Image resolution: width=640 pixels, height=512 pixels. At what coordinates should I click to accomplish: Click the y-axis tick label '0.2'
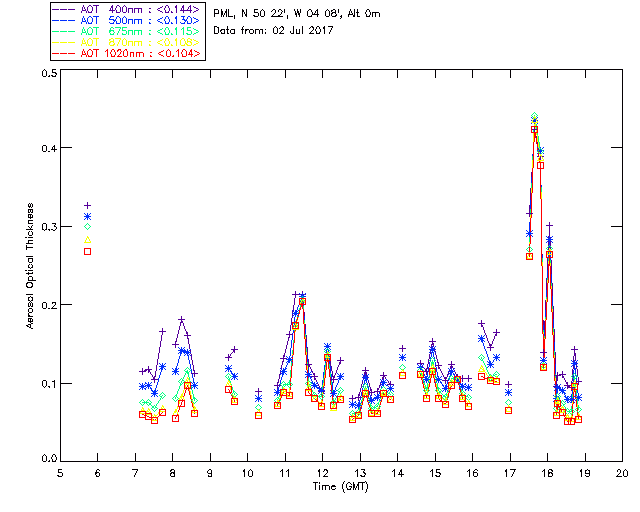click(x=49, y=305)
